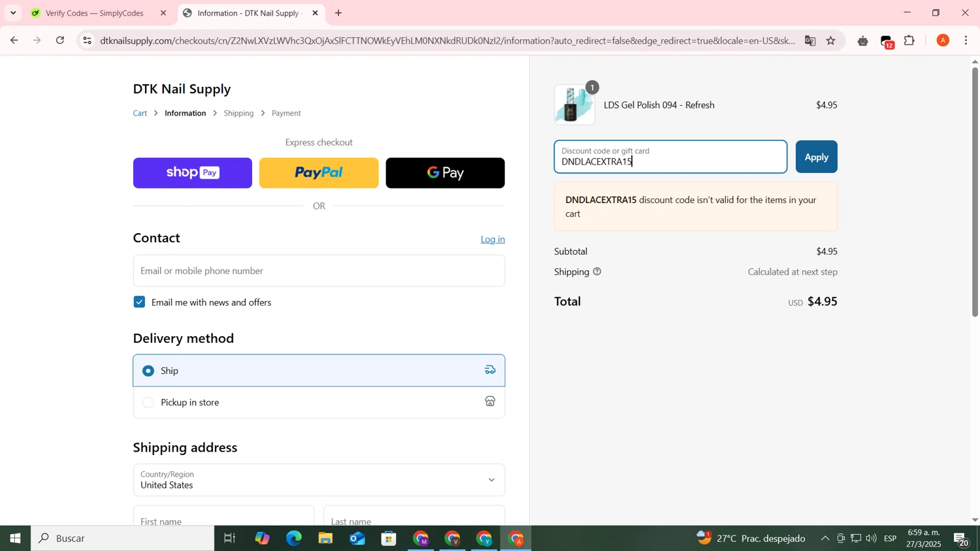Pay with Shop Pay button
This screenshot has width=980, height=551.
tap(193, 173)
